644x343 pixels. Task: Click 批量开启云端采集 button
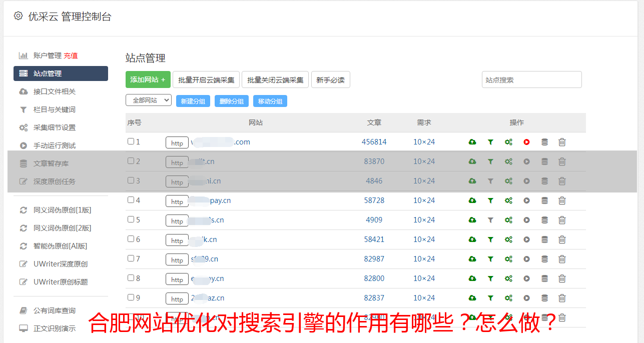(206, 79)
